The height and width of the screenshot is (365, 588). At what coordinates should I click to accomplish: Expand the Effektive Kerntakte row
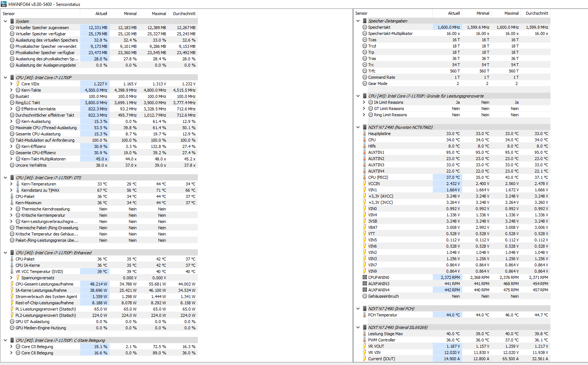point(11,109)
